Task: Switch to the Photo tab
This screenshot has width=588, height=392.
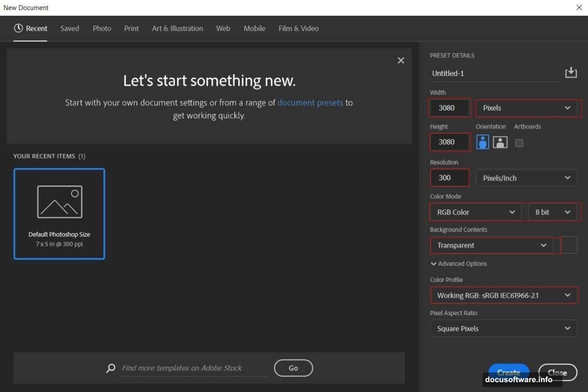Action: (102, 28)
